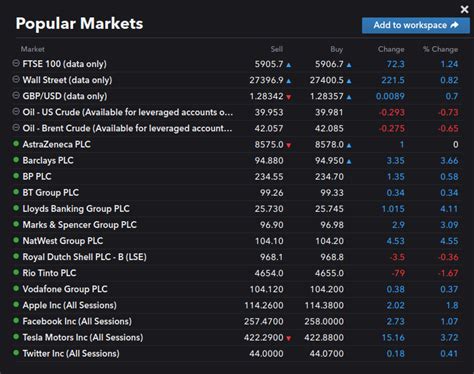Select the Sell price of Apple Inc
Screen dimensions: 474x374
point(264,305)
